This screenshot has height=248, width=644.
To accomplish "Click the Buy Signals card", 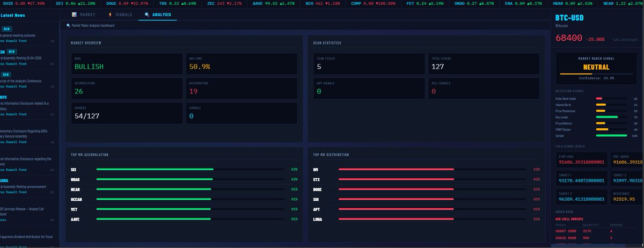I will coord(369,89).
